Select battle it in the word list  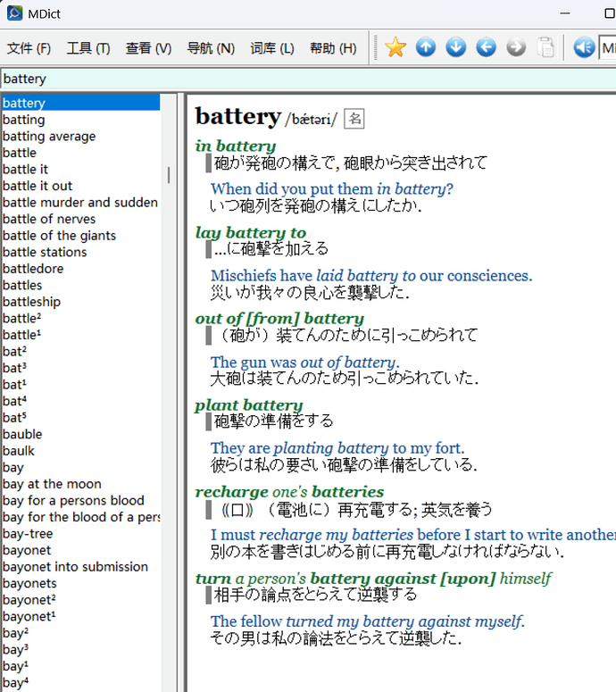25,170
